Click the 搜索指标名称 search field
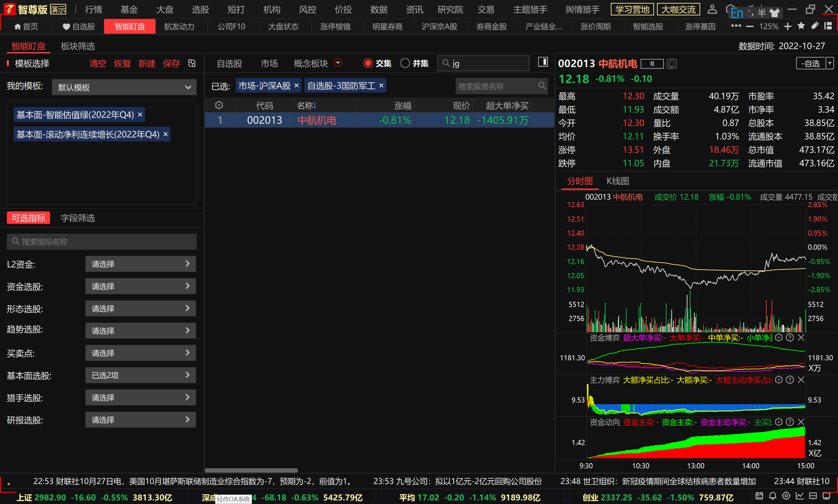 (x=101, y=242)
